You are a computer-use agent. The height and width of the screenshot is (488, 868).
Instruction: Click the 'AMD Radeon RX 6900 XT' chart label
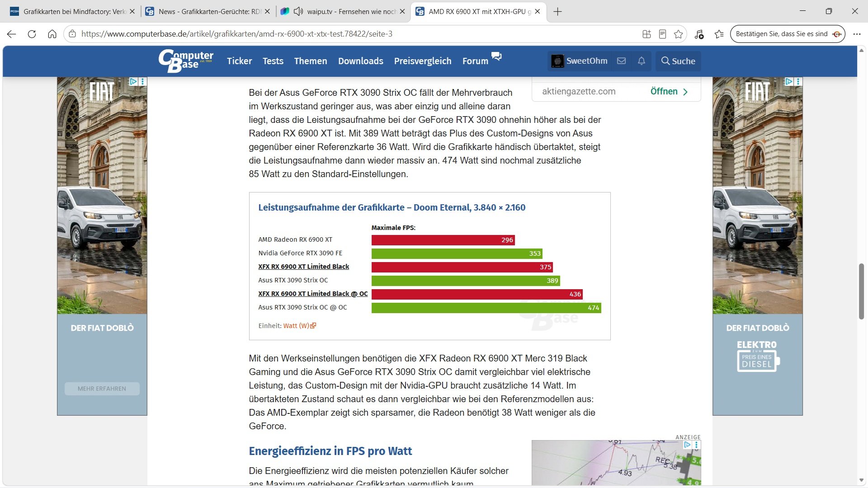pyautogui.click(x=295, y=239)
